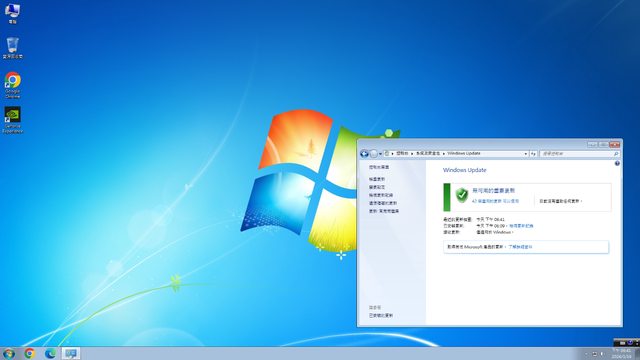
Task: Click the Control Panel search box
Action: pyautogui.click(x=579, y=153)
